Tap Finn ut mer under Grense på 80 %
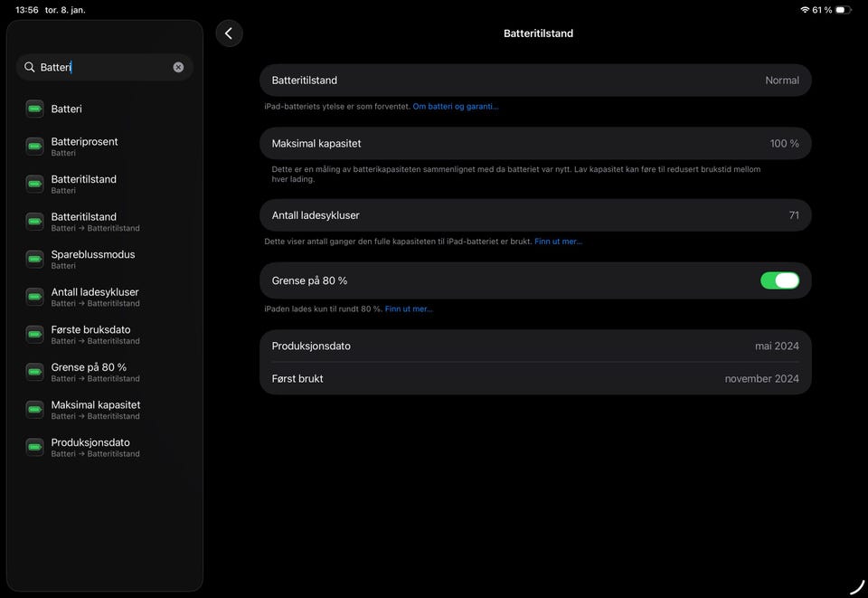Viewport: 868px width, 598px height. (409, 309)
